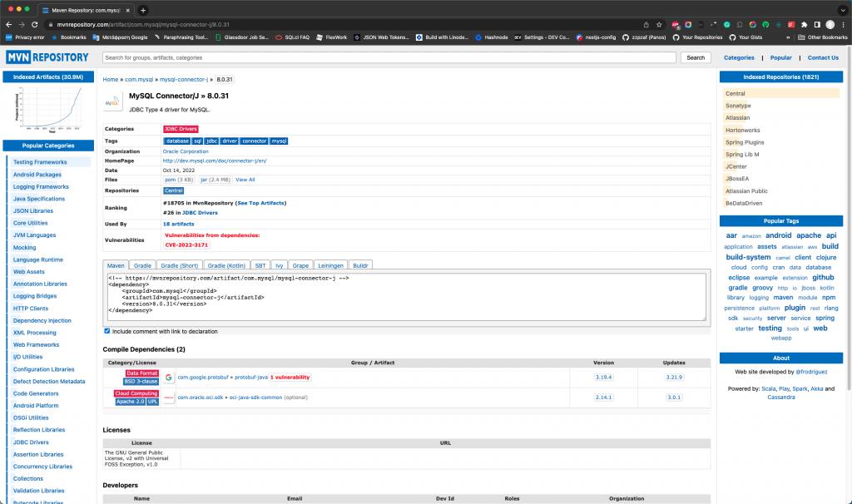Open Contact Us link
Image resolution: width=852 pixels, height=504 pixels.
click(x=823, y=57)
